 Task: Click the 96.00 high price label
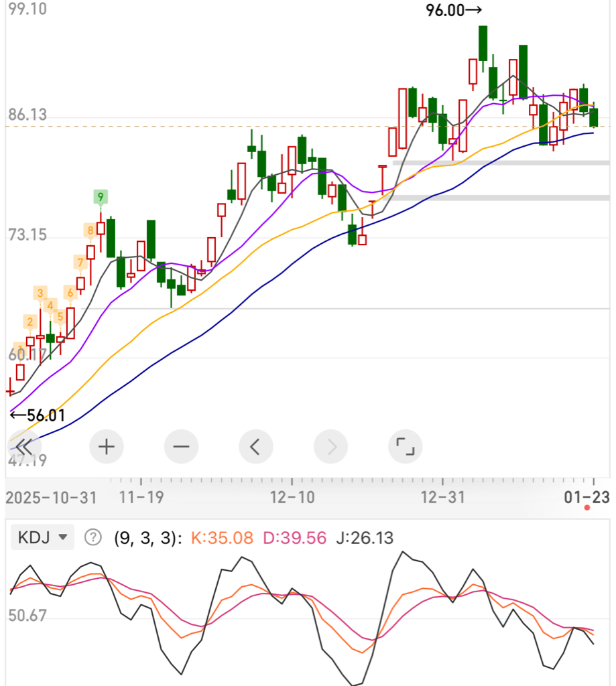tap(454, 10)
